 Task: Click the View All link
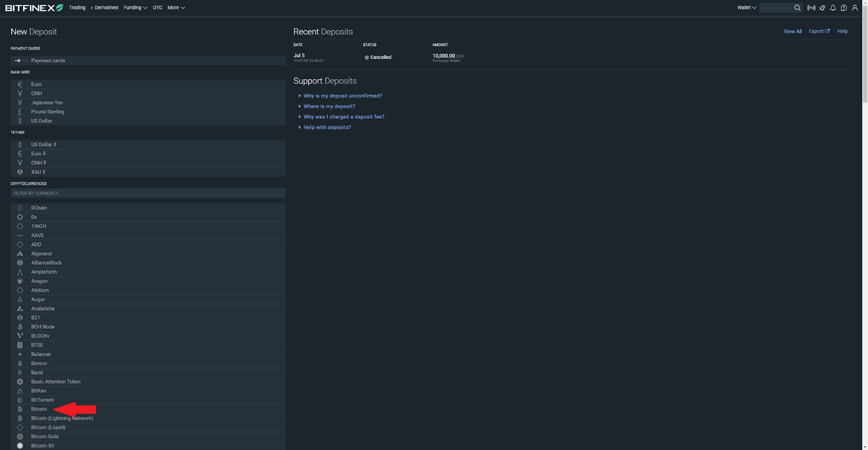pos(793,31)
